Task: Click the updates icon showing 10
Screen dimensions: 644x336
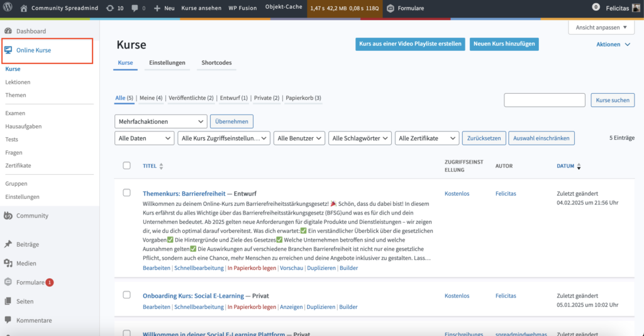Action: [111, 9]
